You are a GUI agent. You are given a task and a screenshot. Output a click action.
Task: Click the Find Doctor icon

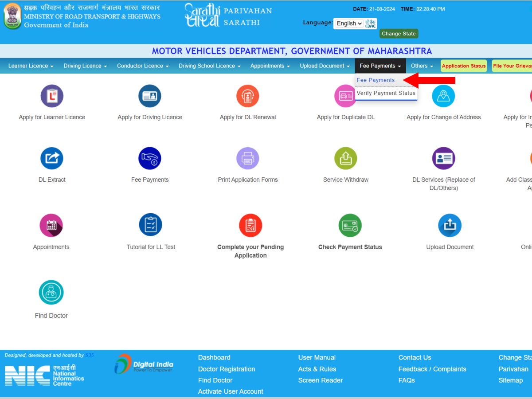(51, 293)
